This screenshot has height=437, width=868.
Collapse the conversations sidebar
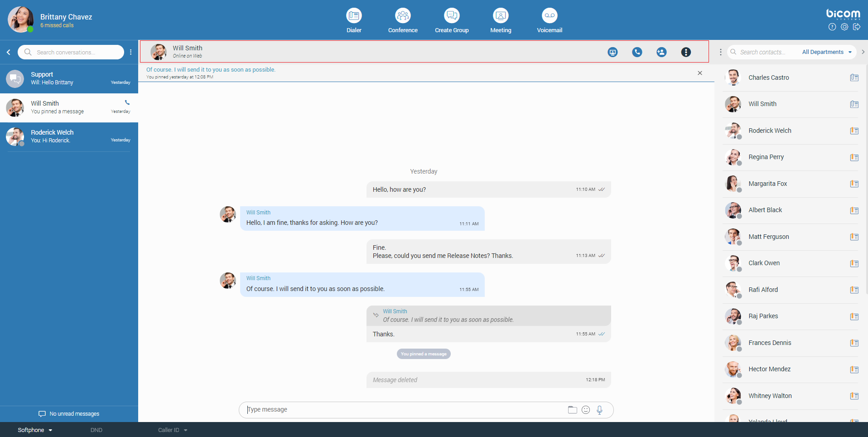(9, 52)
